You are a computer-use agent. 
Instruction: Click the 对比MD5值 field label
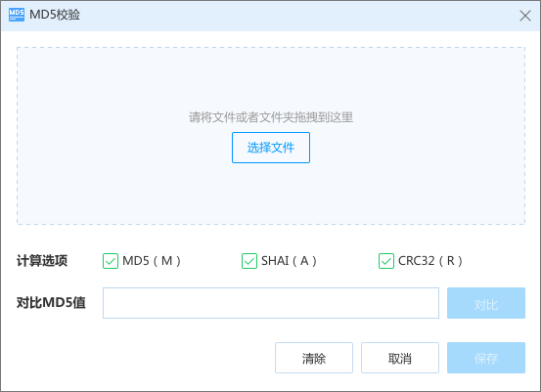click(51, 303)
